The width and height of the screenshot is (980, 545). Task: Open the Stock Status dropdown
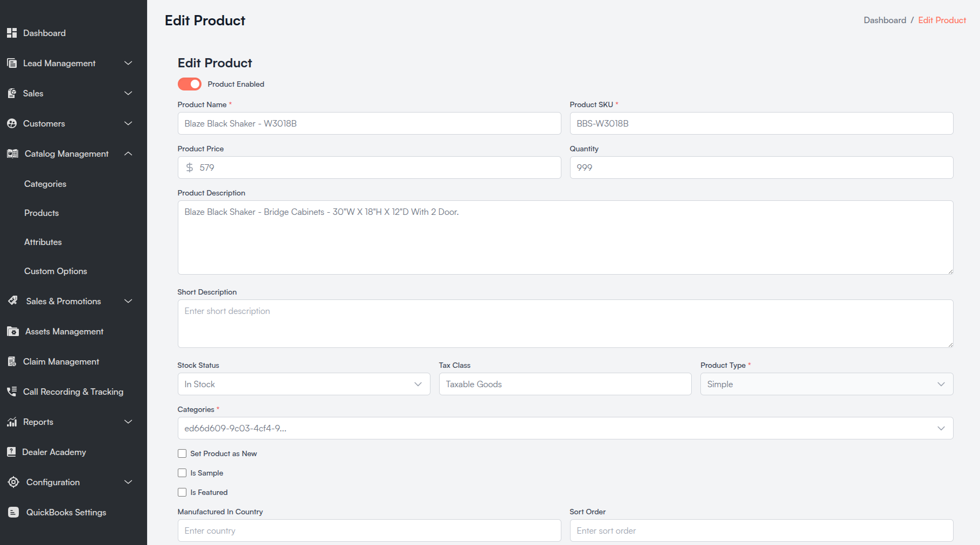[304, 384]
